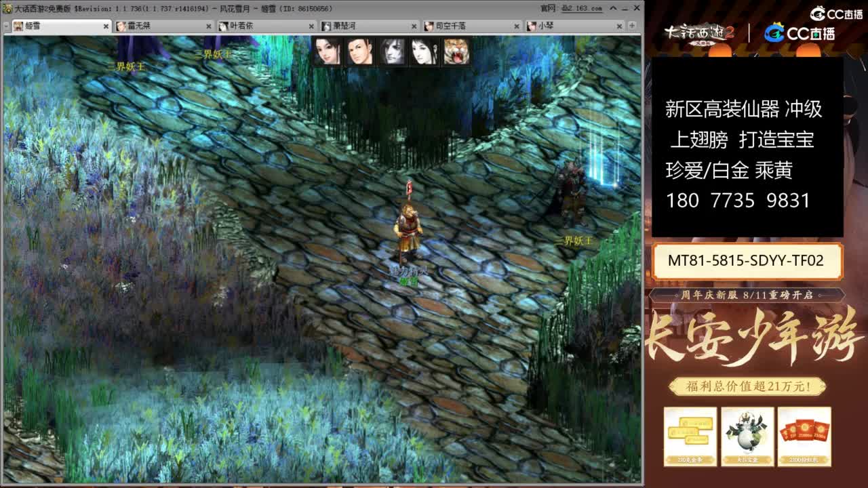Switch to the 小琴 character tab
The height and width of the screenshot is (488, 868).
coord(574,26)
